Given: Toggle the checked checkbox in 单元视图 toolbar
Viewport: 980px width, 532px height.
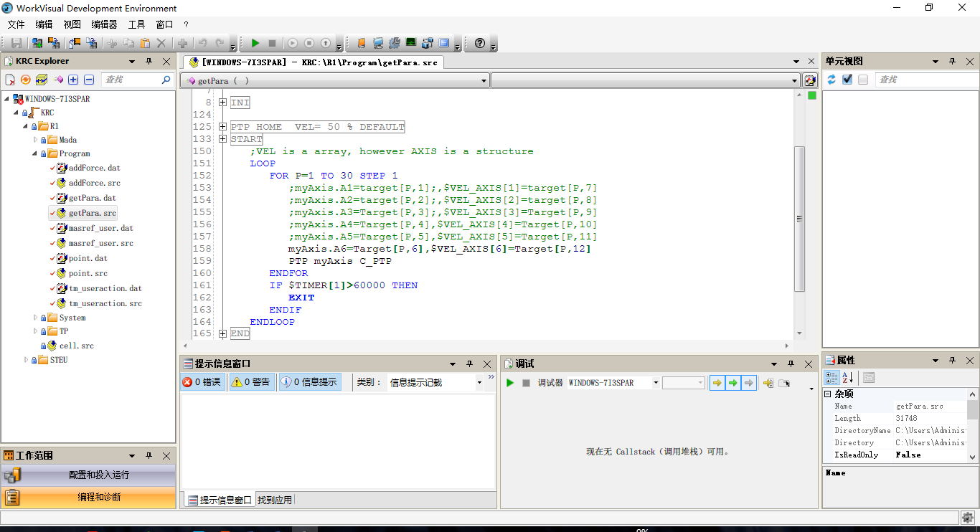Looking at the screenshot, I should pyautogui.click(x=847, y=80).
